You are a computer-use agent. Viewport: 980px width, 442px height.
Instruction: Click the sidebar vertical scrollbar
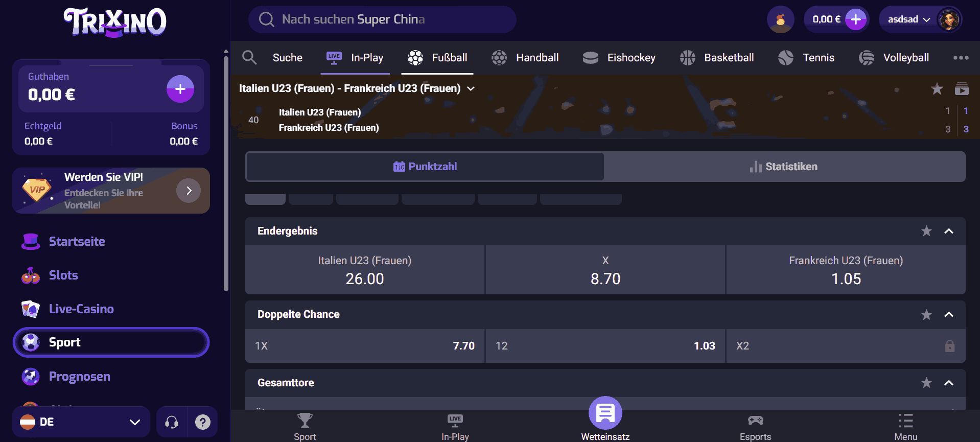tap(226, 174)
